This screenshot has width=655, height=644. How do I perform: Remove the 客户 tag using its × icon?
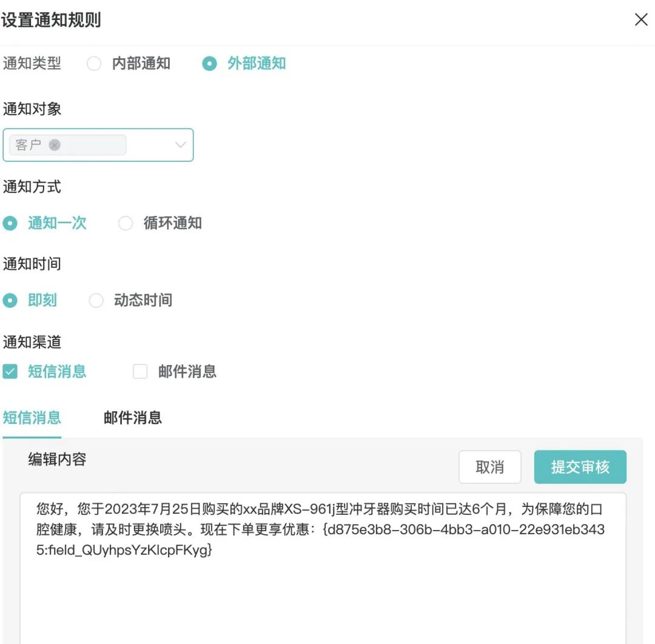(55, 144)
